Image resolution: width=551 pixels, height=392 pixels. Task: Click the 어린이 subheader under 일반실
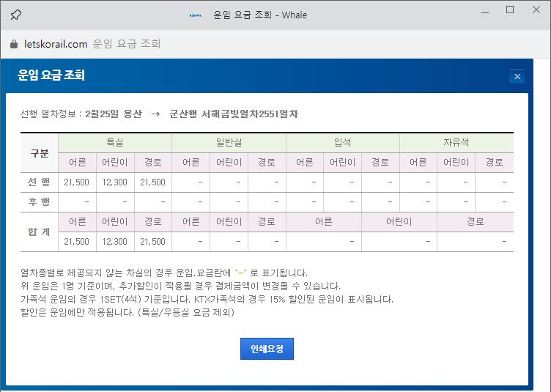tap(229, 162)
